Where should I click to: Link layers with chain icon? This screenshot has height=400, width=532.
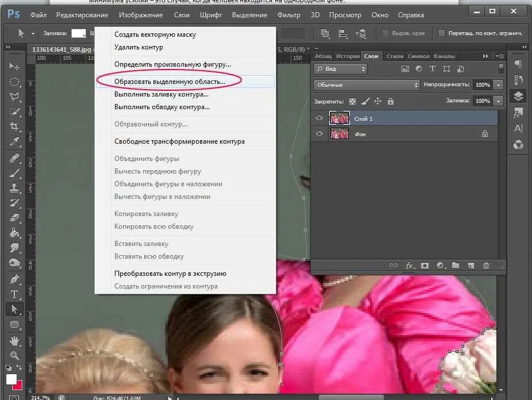pyautogui.click(x=394, y=266)
